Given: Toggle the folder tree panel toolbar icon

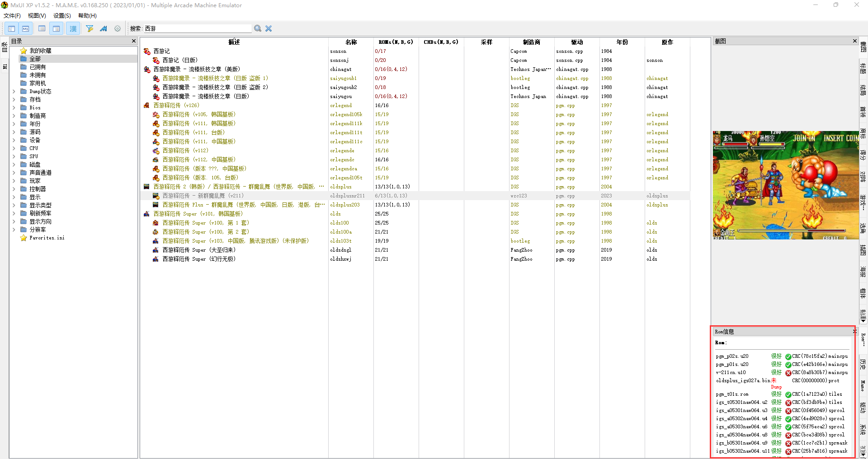Looking at the screenshot, I should click(x=11, y=28).
